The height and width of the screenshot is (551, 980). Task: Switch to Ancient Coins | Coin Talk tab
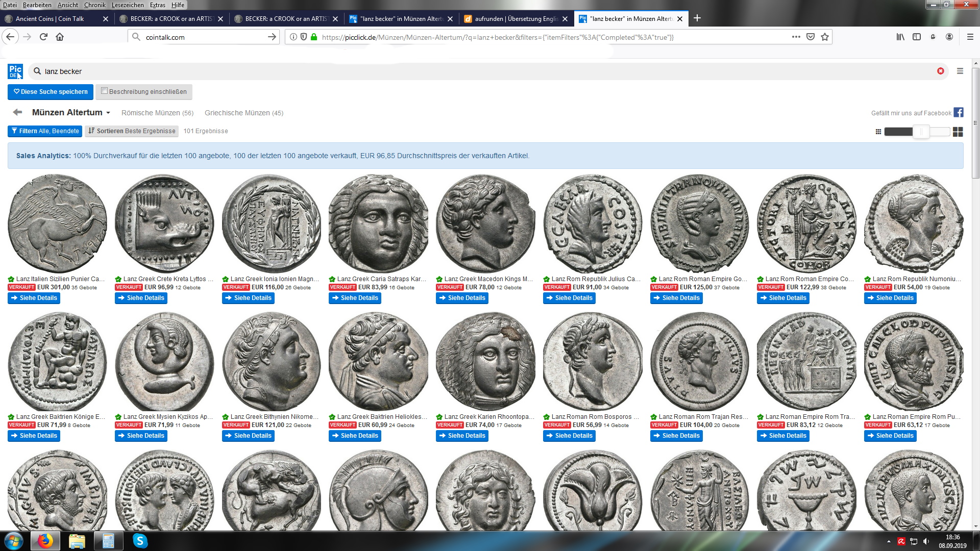pos(56,18)
